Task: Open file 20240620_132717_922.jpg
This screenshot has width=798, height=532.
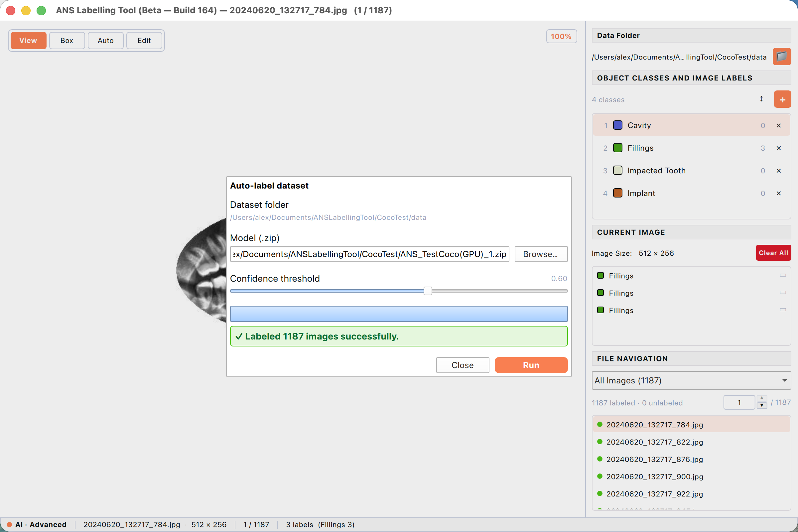Action: point(691,494)
